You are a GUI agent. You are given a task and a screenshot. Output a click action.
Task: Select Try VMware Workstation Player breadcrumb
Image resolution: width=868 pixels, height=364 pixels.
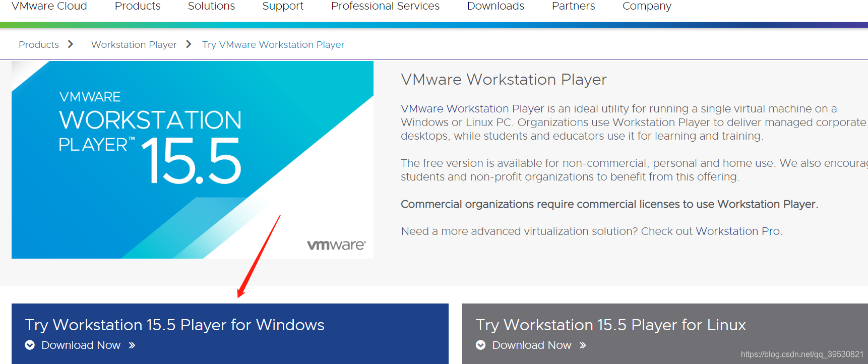tap(273, 44)
